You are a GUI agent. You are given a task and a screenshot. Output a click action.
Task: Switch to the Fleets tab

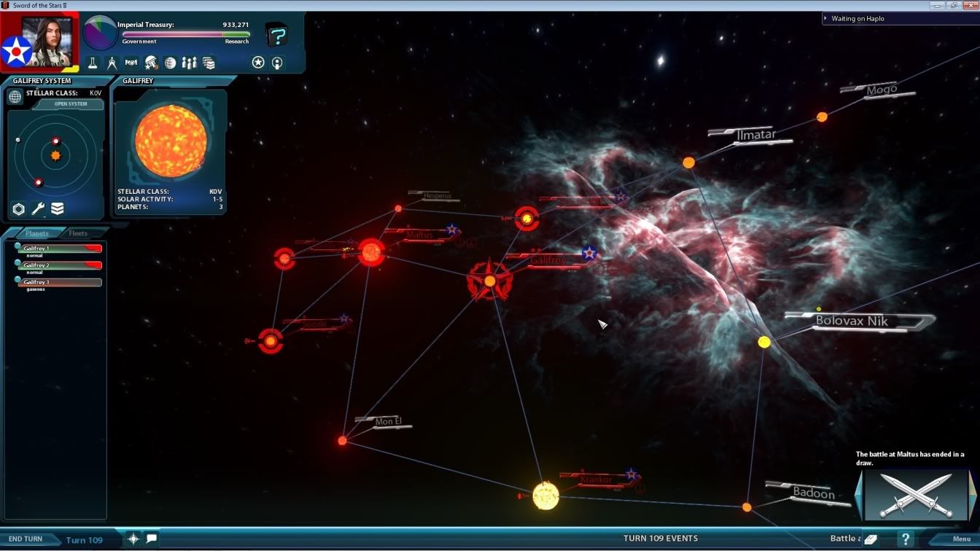78,233
